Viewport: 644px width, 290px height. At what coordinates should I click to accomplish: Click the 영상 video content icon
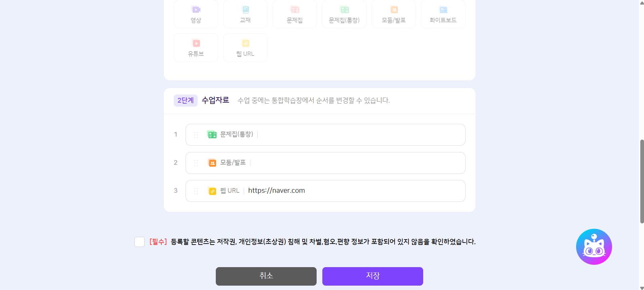(x=196, y=10)
